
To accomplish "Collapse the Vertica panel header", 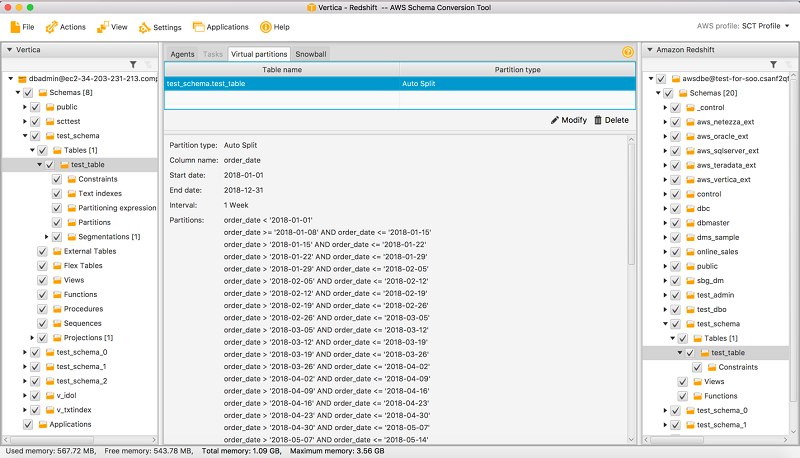I will [x=9, y=49].
